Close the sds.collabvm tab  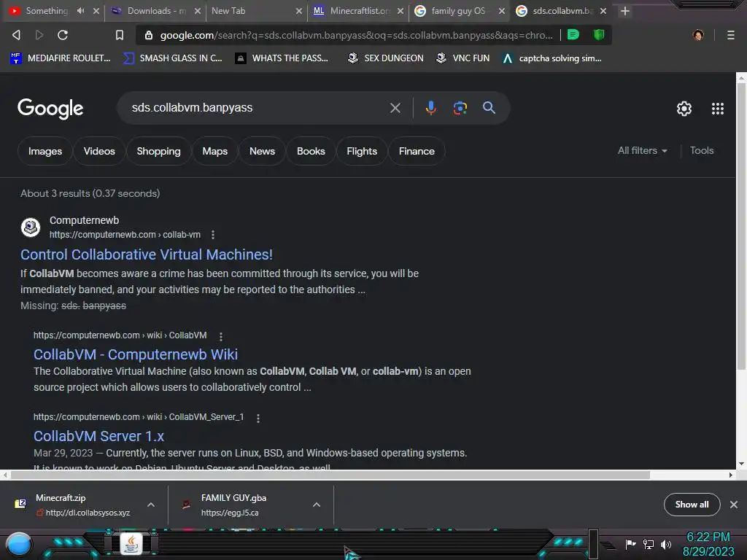(x=603, y=10)
